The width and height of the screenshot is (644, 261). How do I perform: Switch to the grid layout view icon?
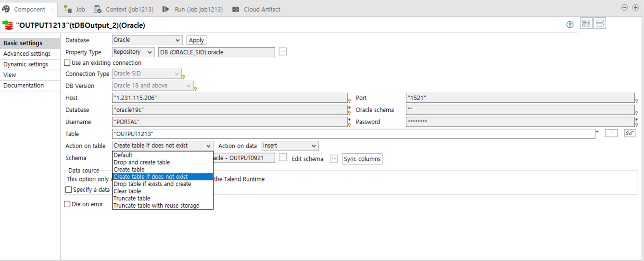coord(586,23)
